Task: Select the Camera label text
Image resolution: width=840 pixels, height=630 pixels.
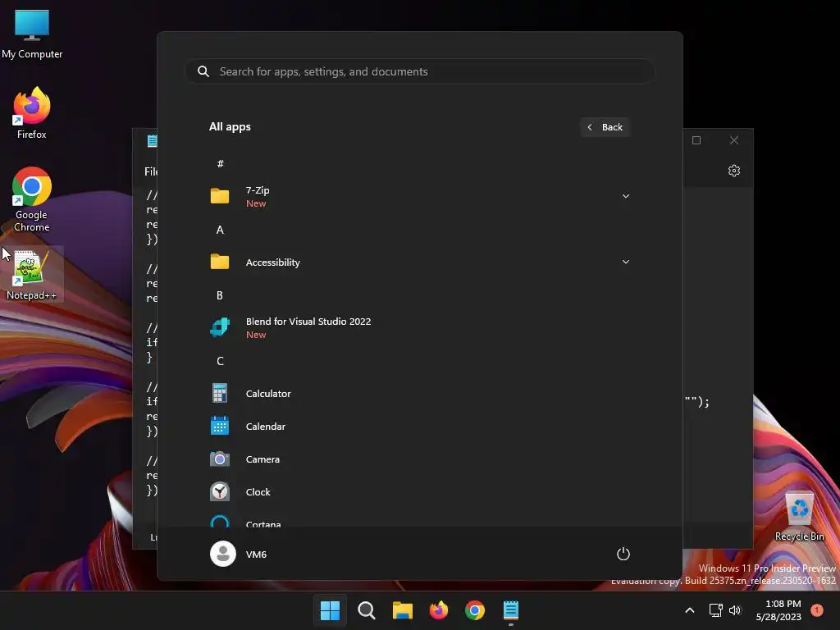Action: tap(262, 459)
